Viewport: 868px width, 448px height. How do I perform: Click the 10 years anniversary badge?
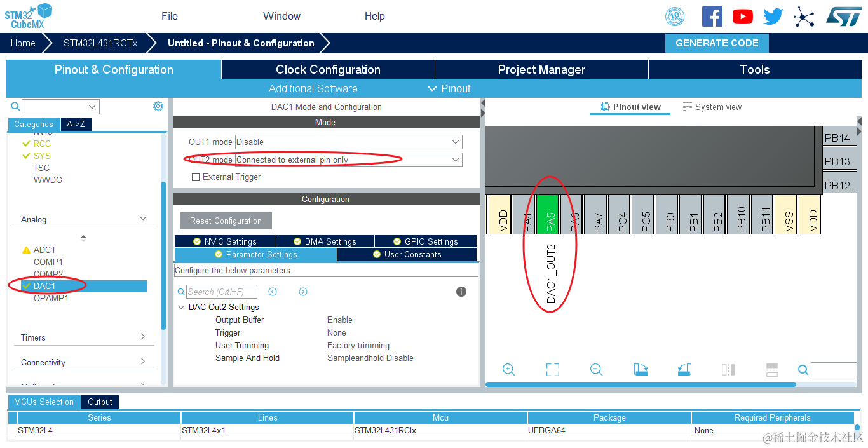pos(675,17)
